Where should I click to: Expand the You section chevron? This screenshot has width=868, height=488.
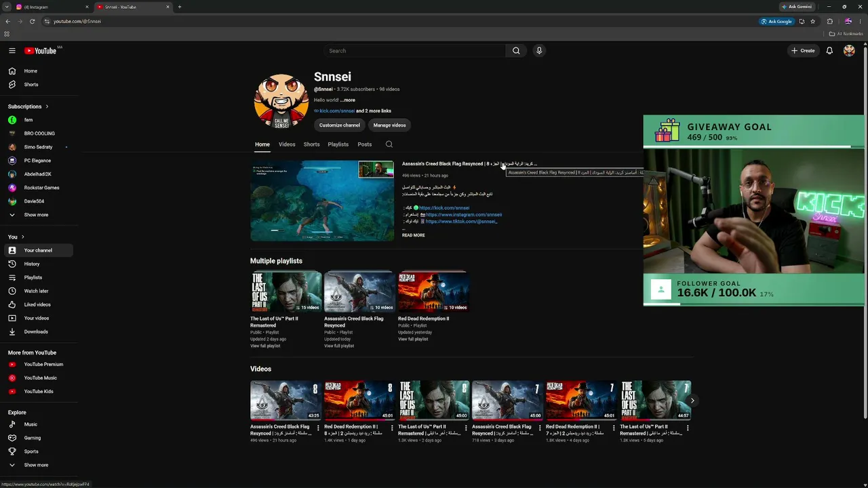[x=22, y=237]
